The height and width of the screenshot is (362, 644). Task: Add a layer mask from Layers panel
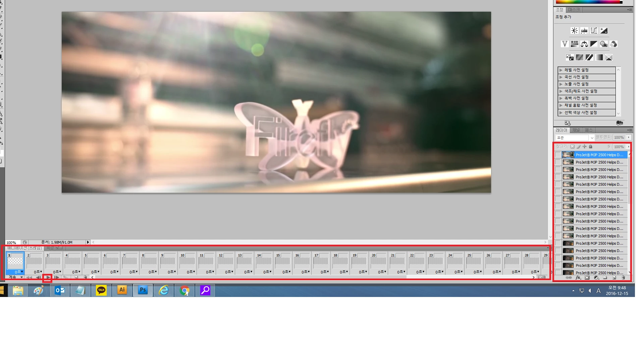(587, 278)
